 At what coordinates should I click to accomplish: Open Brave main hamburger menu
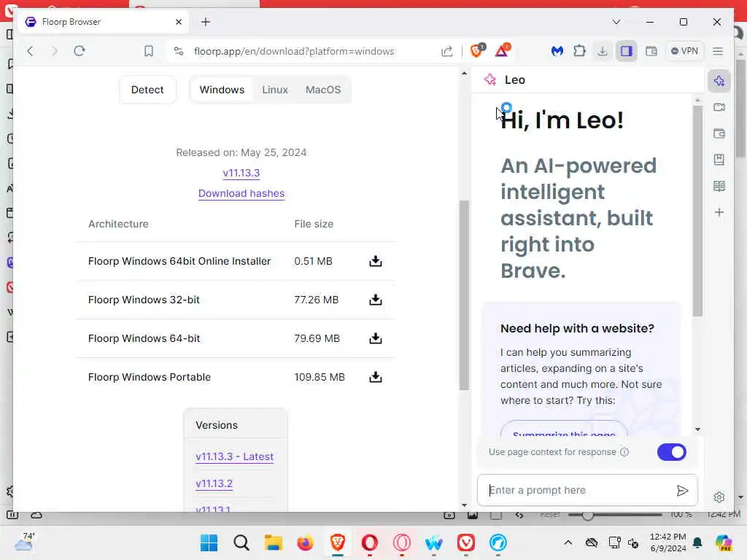click(x=718, y=51)
